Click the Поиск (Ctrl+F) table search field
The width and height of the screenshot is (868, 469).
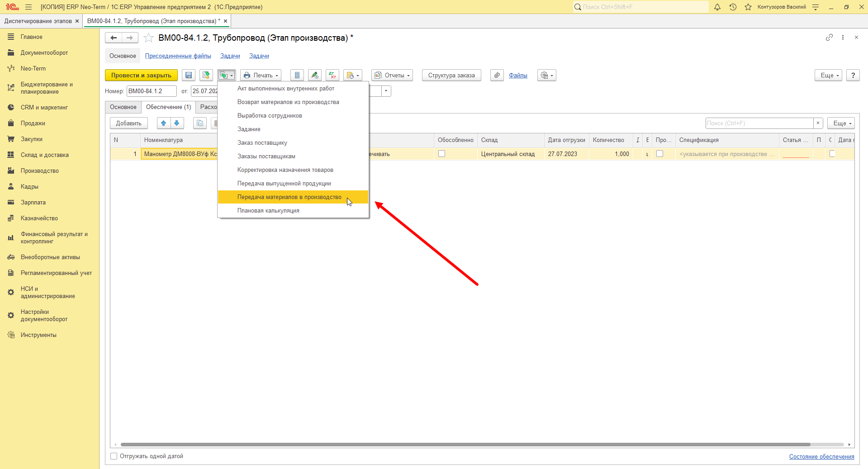pos(759,123)
